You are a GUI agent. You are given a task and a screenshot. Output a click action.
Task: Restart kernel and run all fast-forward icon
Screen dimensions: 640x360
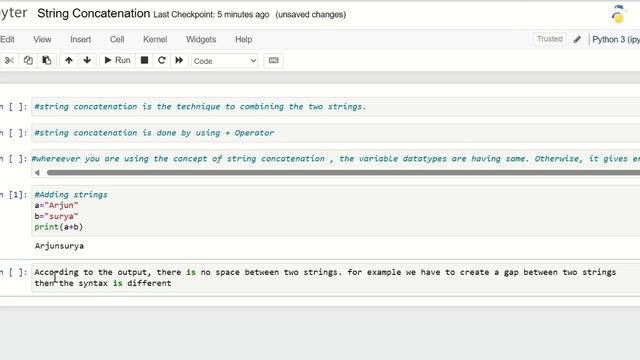[x=179, y=61]
